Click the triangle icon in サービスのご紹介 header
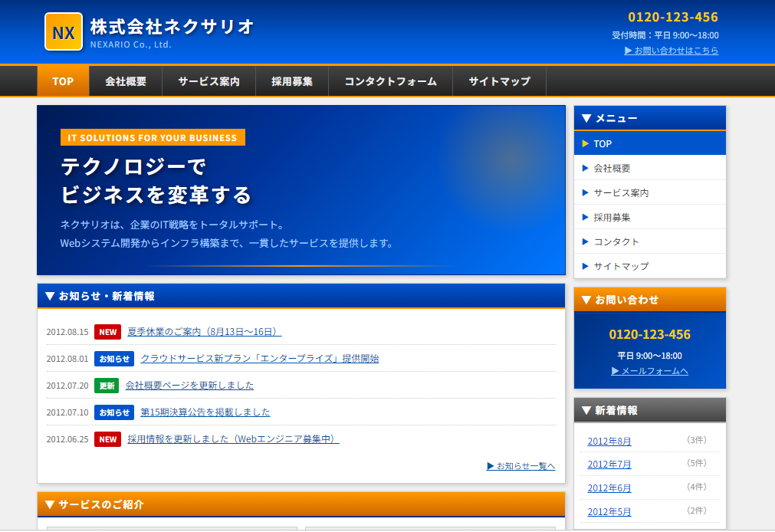 (x=50, y=504)
